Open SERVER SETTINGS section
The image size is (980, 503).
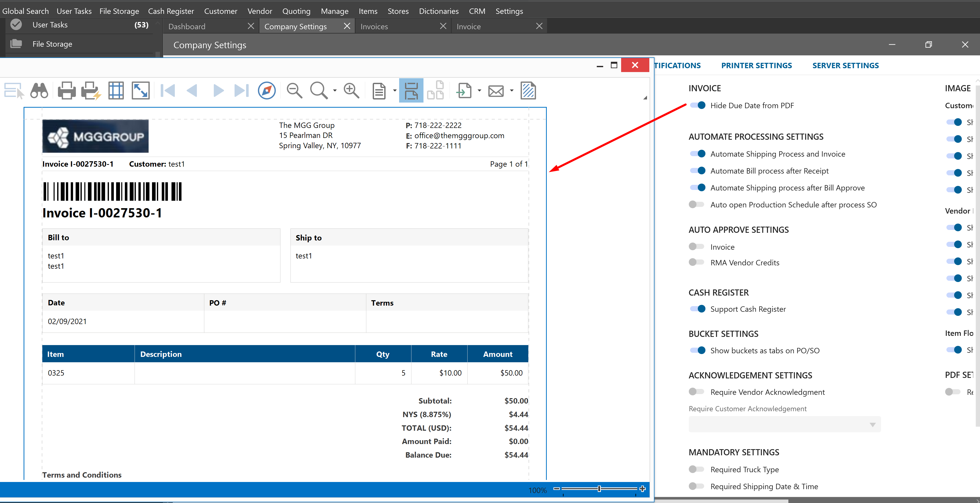coord(845,65)
